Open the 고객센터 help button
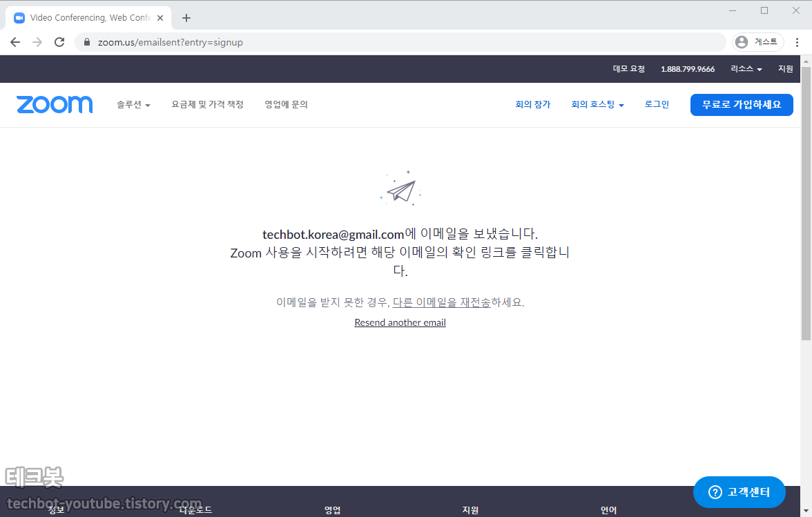 point(739,491)
